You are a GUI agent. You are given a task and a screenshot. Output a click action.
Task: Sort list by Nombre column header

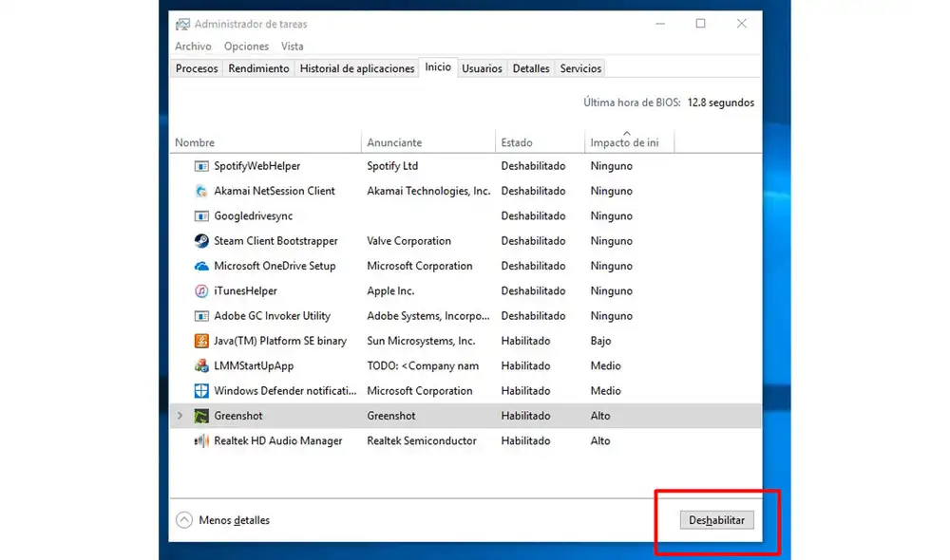coord(195,142)
